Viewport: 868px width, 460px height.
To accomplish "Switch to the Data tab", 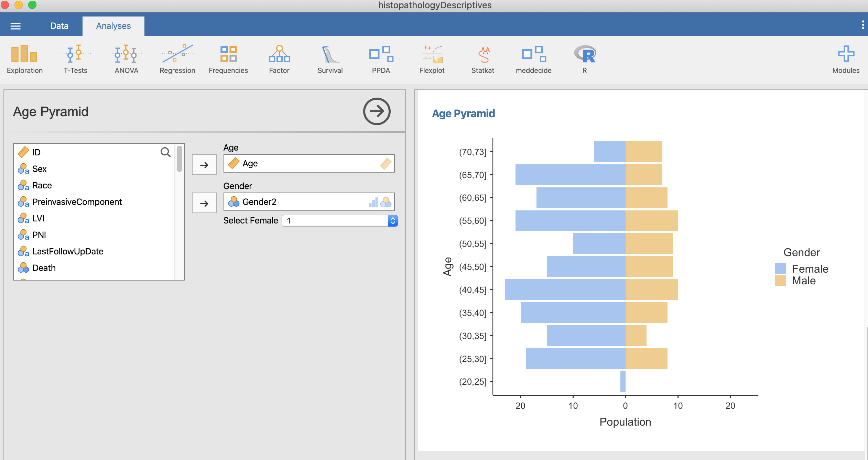I will pyautogui.click(x=59, y=26).
